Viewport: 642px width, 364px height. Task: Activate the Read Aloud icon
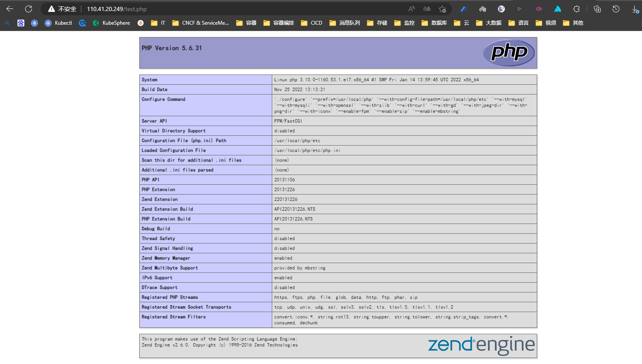coord(412,9)
